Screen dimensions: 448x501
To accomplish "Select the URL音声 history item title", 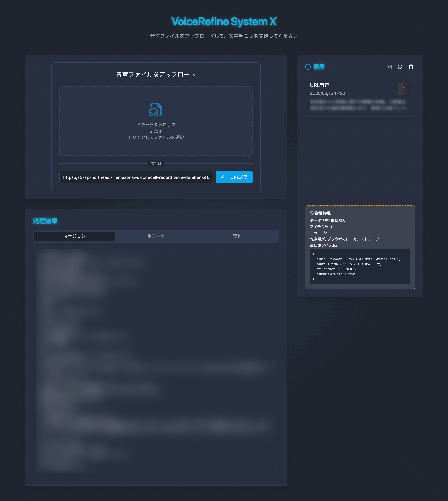I will (x=320, y=85).
